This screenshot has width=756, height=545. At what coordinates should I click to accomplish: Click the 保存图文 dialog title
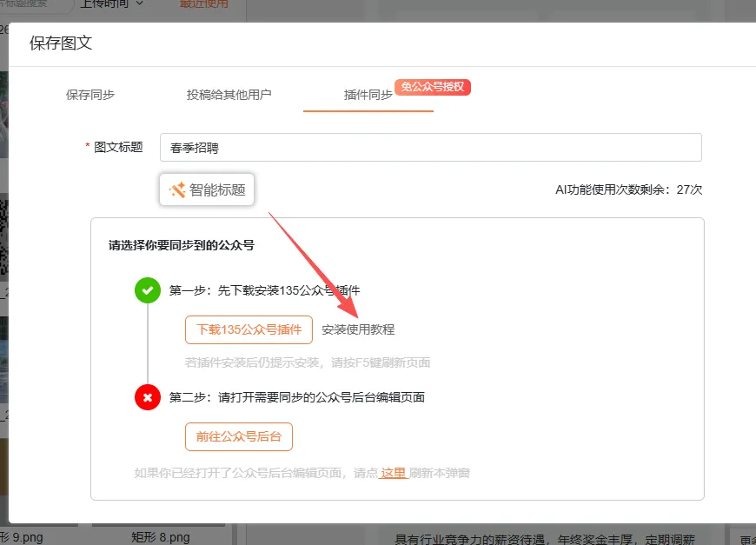[61, 43]
